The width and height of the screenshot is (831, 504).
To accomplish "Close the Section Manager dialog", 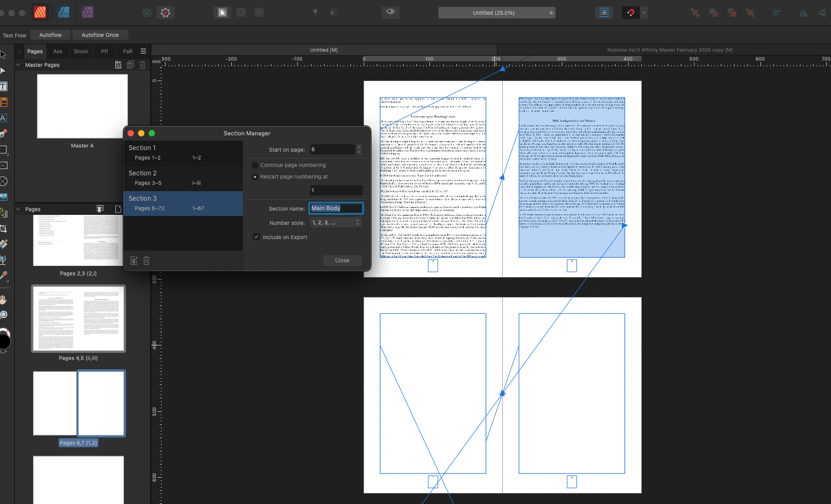I will [342, 260].
